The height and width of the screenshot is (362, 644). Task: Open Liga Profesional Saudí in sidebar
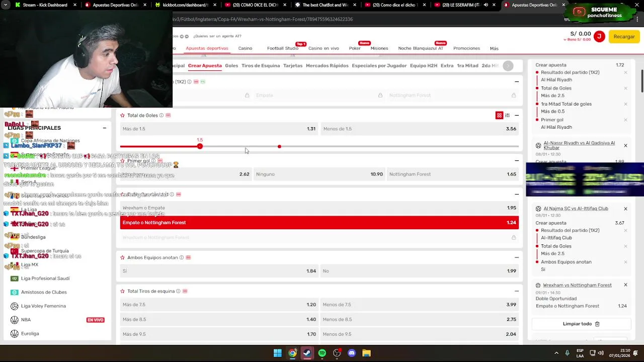coord(45,279)
